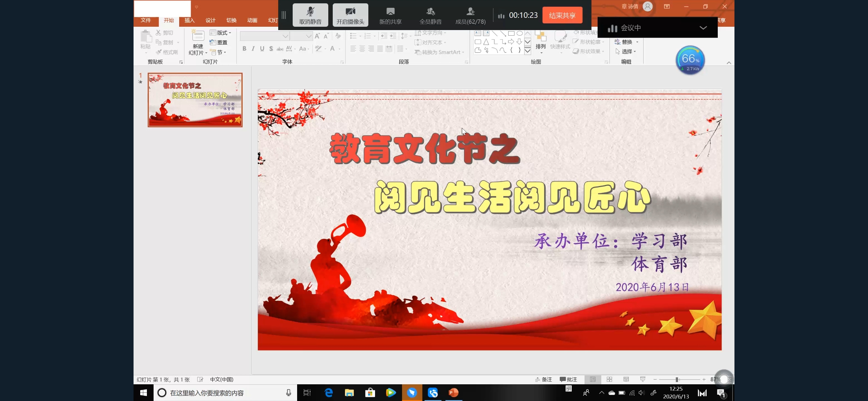Toggle 备注 notes pane in status bar

pyautogui.click(x=543, y=379)
